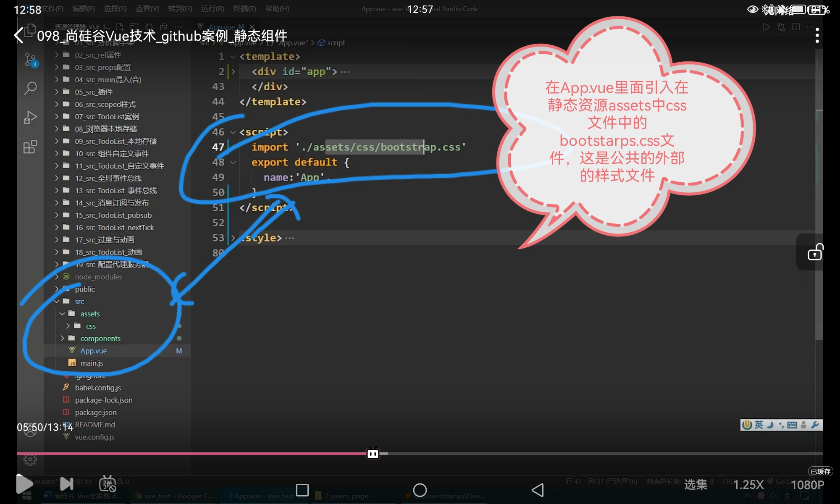Tap the Android home circle button
The width and height of the screenshot is (840, 504).
click(x=420, y=490)
